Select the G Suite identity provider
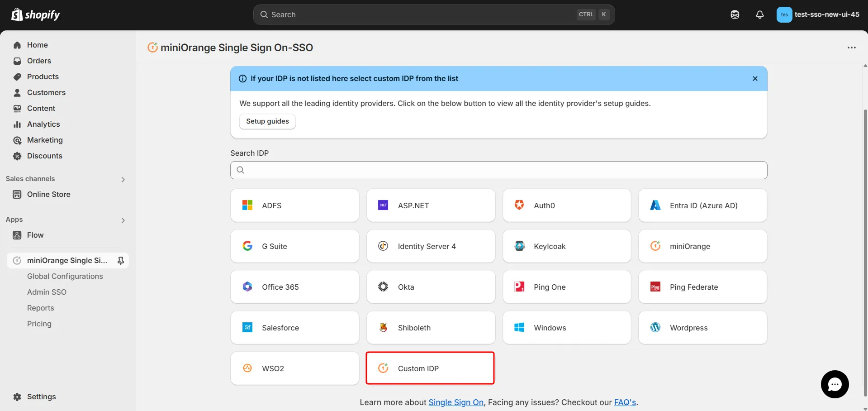 [294, 246]
